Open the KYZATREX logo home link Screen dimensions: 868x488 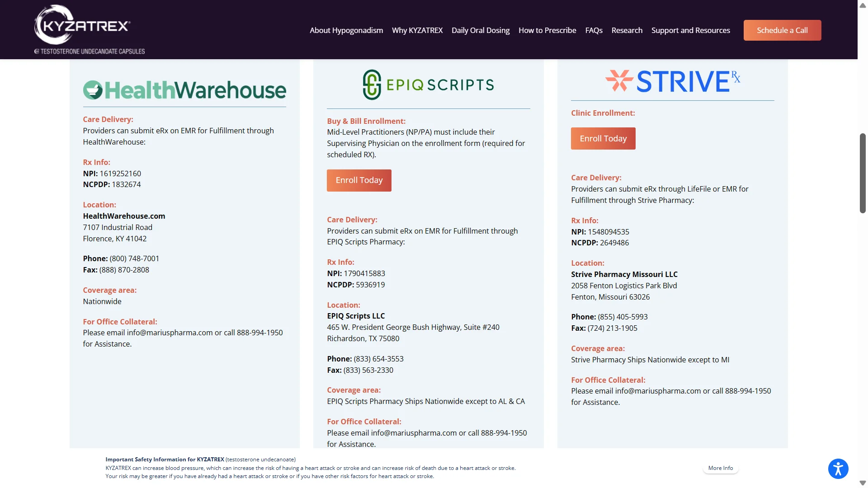90,30
